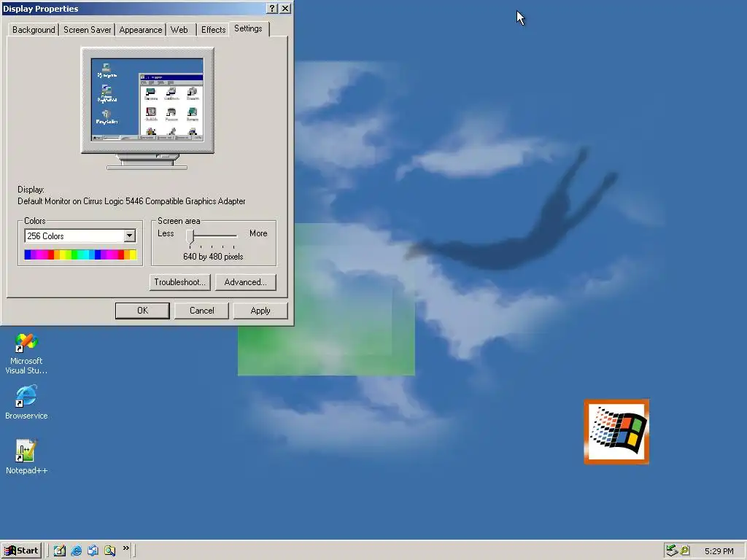
Task: Close the Display Properties dialog with X
Action: (x=285, y=9)
